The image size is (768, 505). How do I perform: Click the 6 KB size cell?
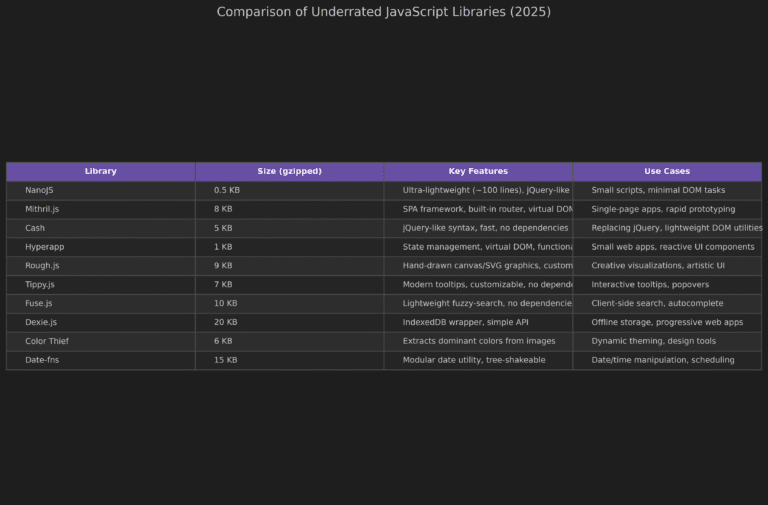click(x=289, y=341)
